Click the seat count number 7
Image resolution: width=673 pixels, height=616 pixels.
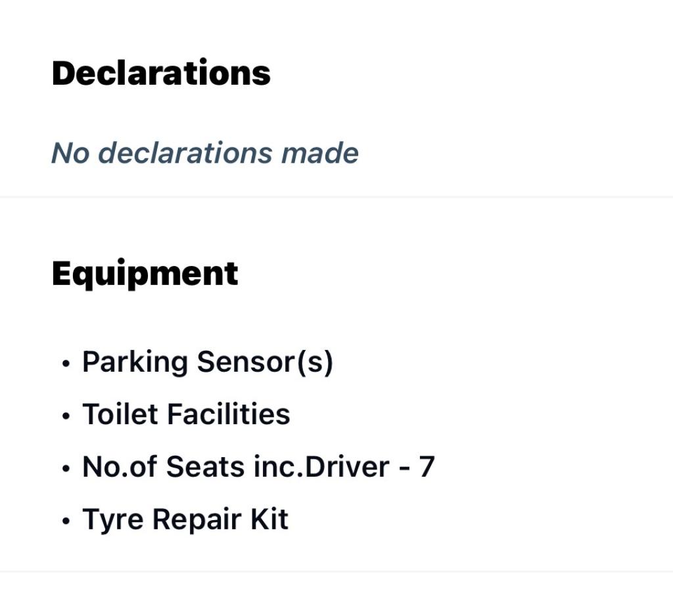pos(427,467)
